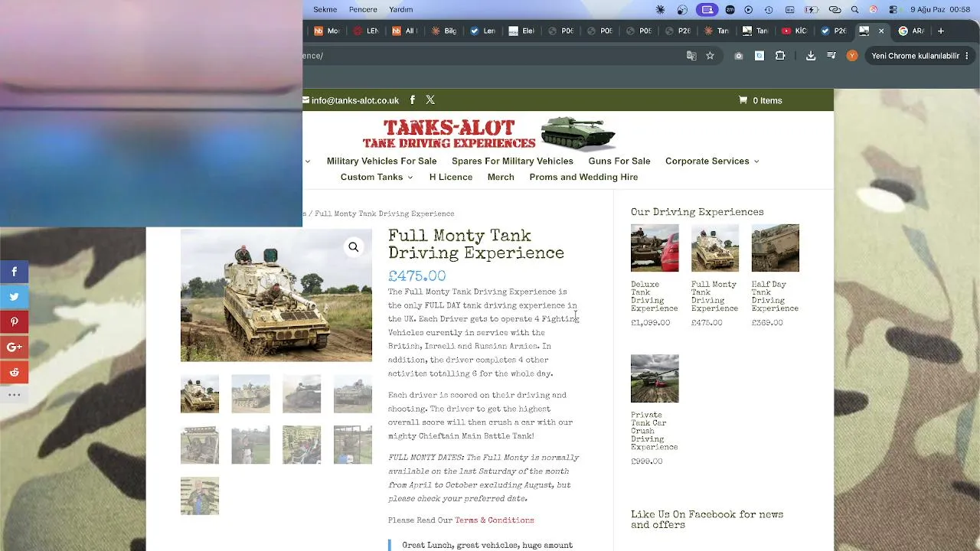Screen dimensions: 980x551
Task: Open the Chrome extensions puzzle icon
Action: pyautogui.click(x=780, y=56)
